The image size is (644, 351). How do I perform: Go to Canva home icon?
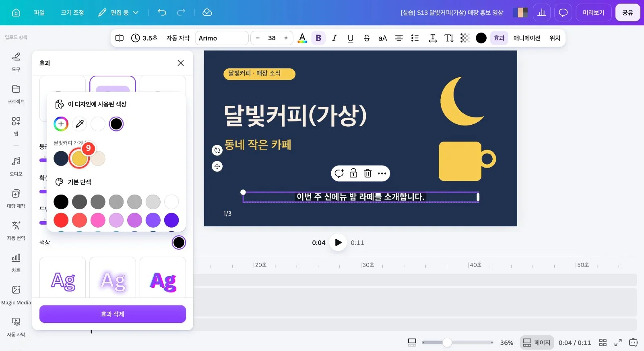coord(16,12)
